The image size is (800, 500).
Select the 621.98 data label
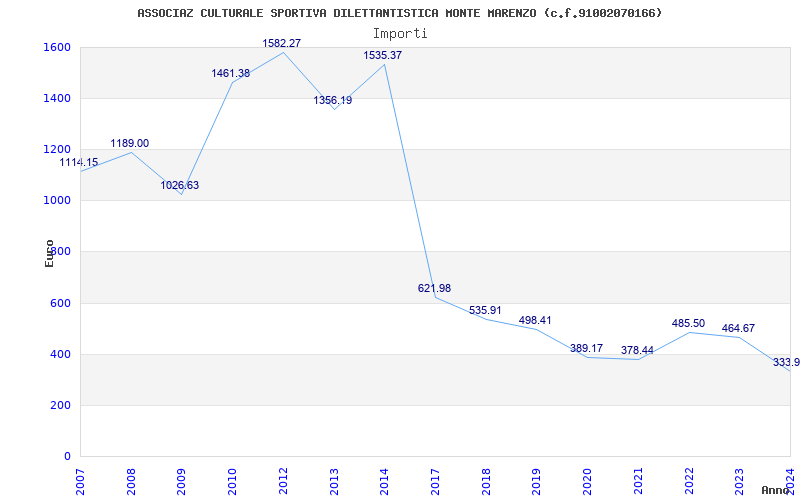point(434,288)
